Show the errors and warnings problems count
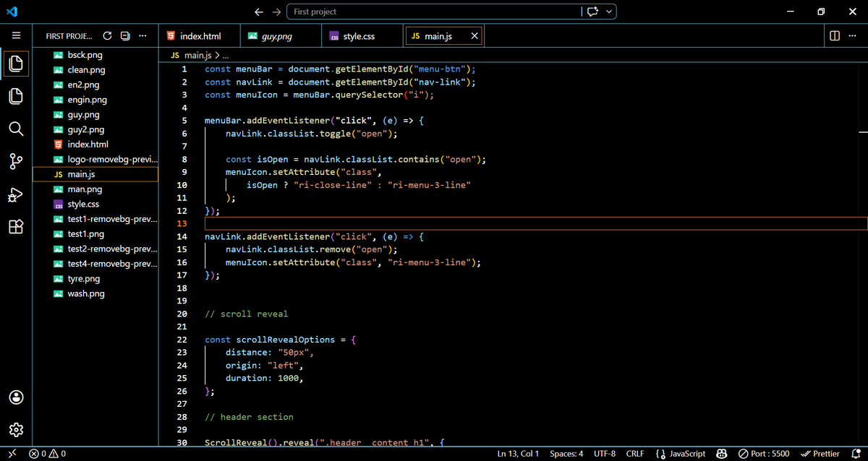This screenshot has width=868, height=461. click(48, 454)
